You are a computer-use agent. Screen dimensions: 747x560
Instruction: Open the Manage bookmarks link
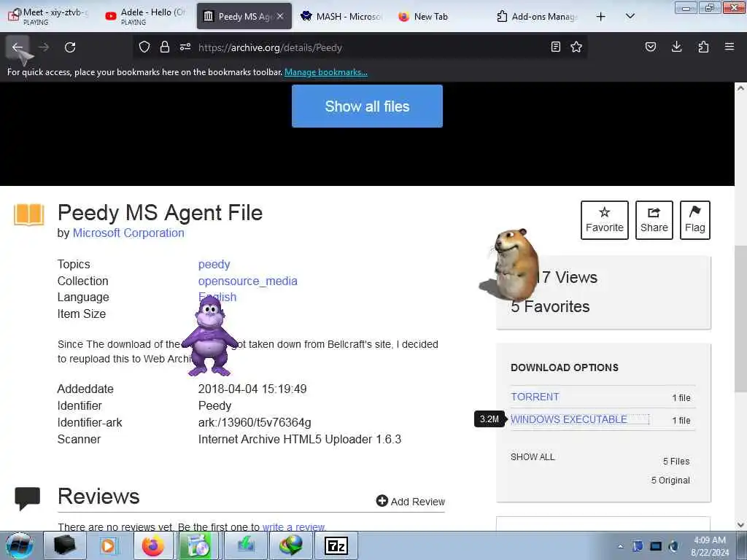326,72
